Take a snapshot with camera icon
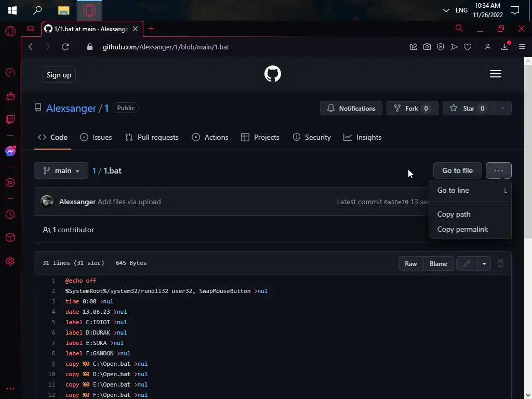 [427, 47]
